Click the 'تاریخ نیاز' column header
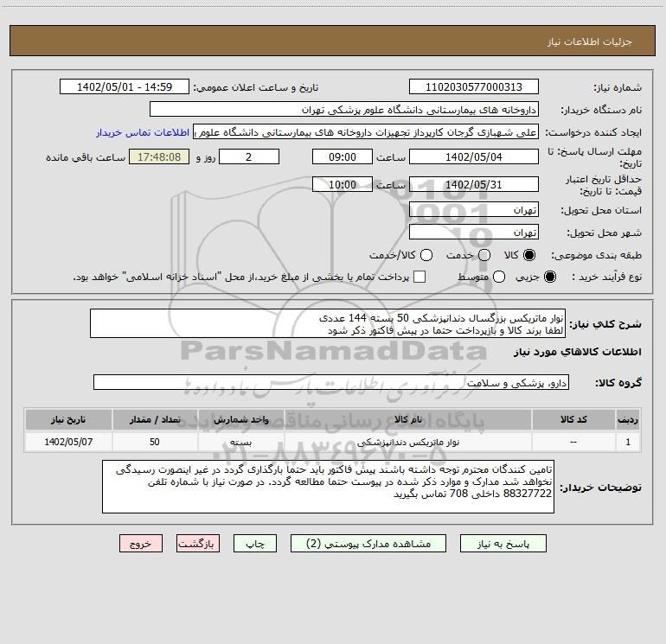 coord(68,419)
